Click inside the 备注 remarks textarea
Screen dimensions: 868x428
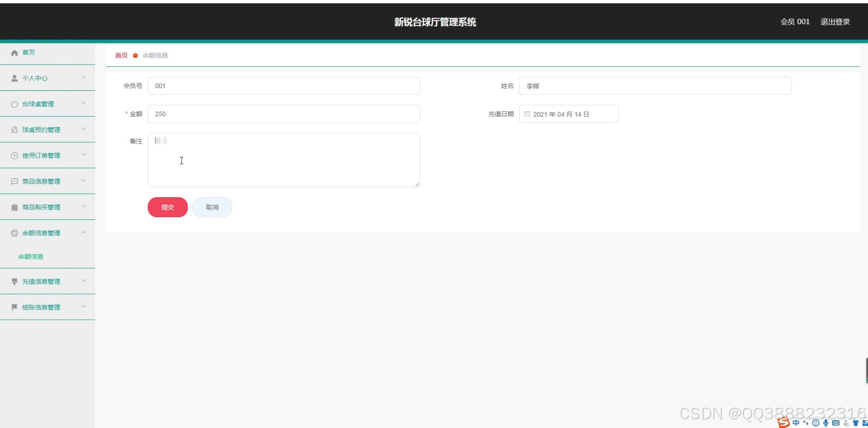(x=283, y=160)
